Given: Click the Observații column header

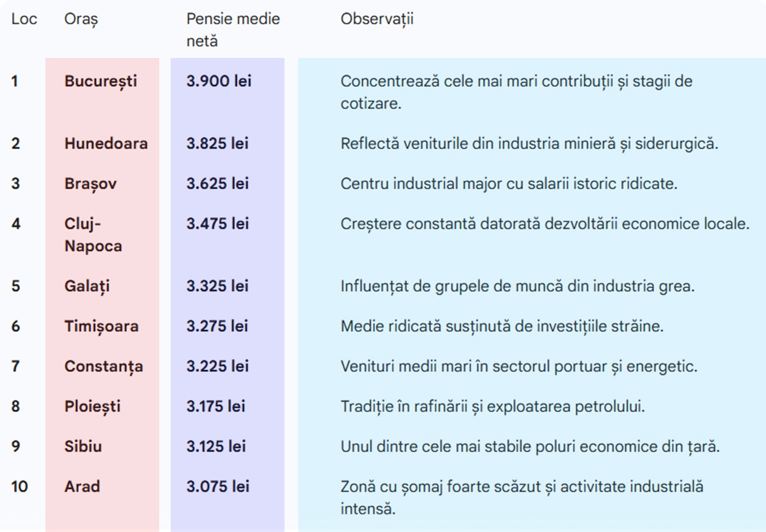Looking at the screenshot, I should click(377, 19).
